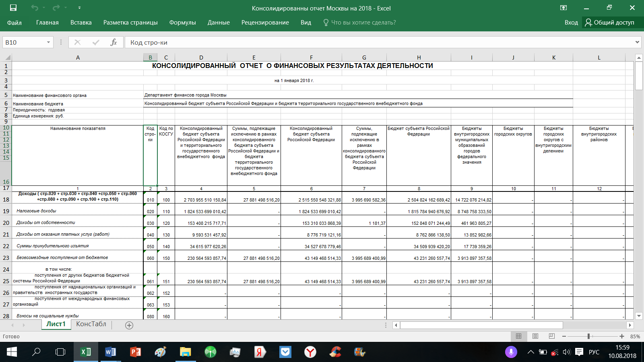Screen dimensions: 644x362
Task: Open Windows search from the taskbar
Action: pos(36,352)
